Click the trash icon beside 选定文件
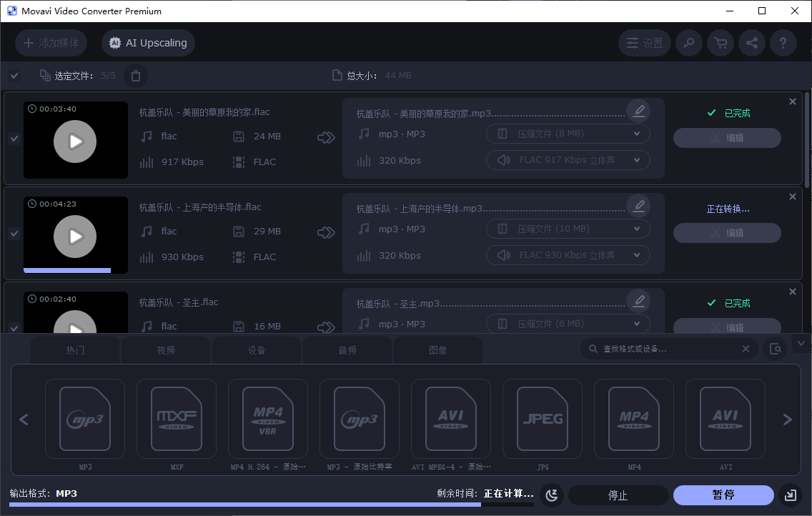Screen dimensions: 812x516 click(135, 75)
